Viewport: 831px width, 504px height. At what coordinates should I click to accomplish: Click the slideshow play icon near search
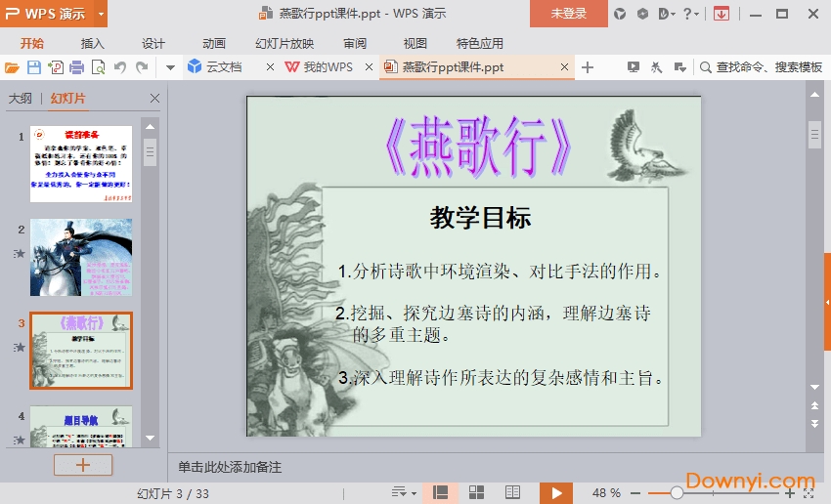(x=633, y=67)
